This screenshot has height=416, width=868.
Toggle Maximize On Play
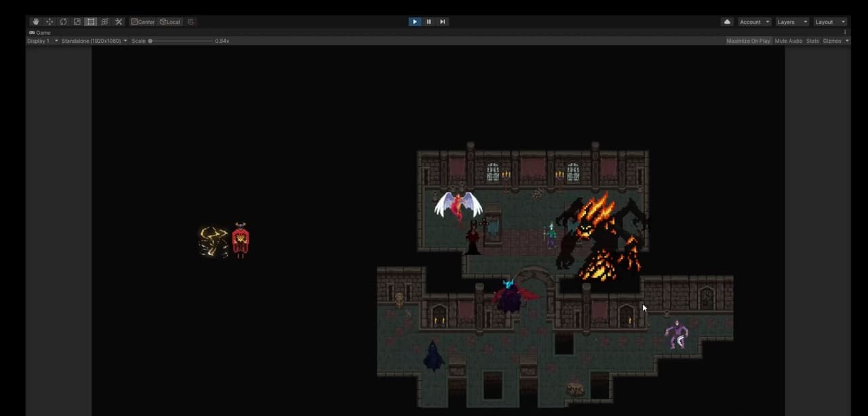pos(748,41)
